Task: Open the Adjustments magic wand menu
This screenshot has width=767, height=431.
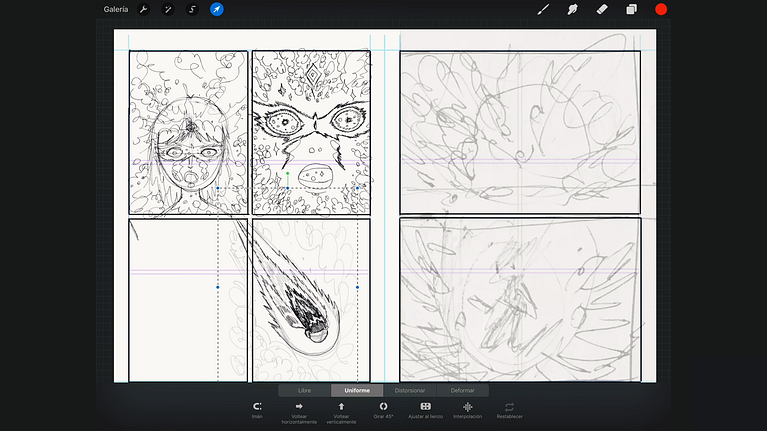Action: point(168,10)
